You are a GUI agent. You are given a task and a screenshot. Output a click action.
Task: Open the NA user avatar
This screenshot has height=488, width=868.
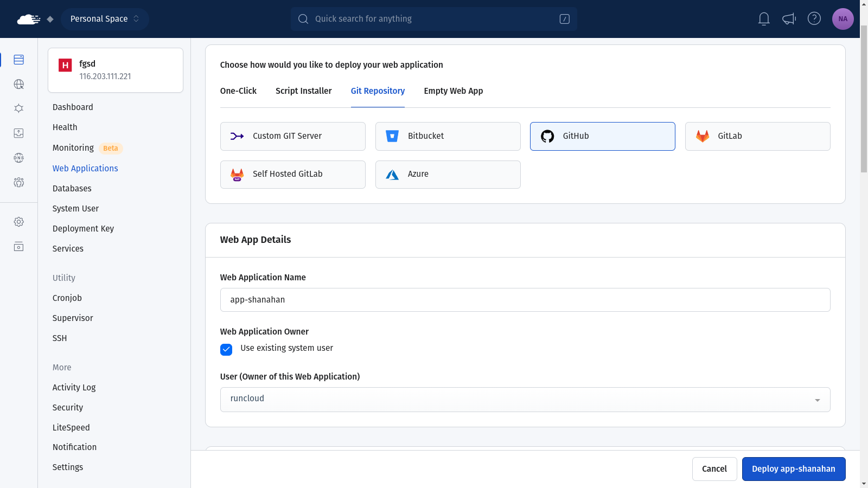(x=843, y=19)
